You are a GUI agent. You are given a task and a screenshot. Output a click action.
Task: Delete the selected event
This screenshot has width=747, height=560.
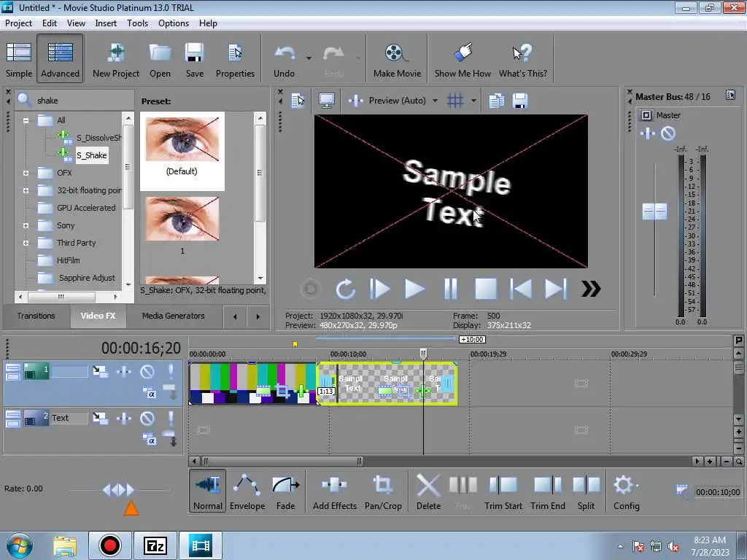[428, 491]
